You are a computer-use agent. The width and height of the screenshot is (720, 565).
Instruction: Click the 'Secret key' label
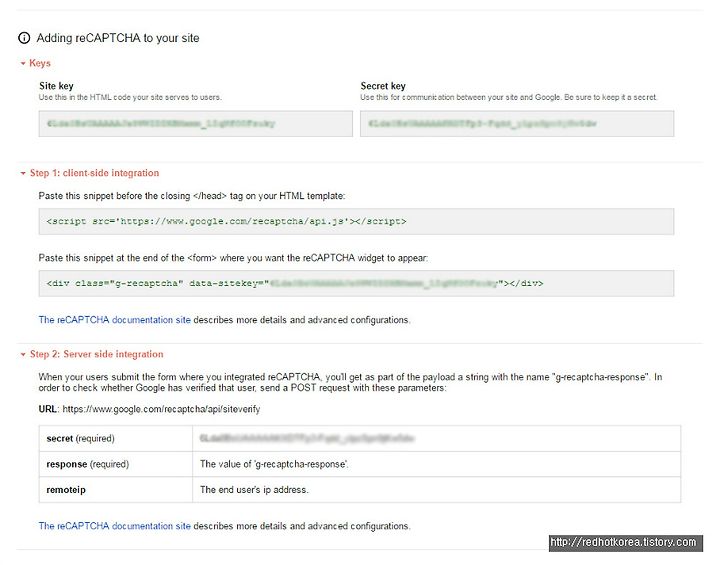[383, 86]
